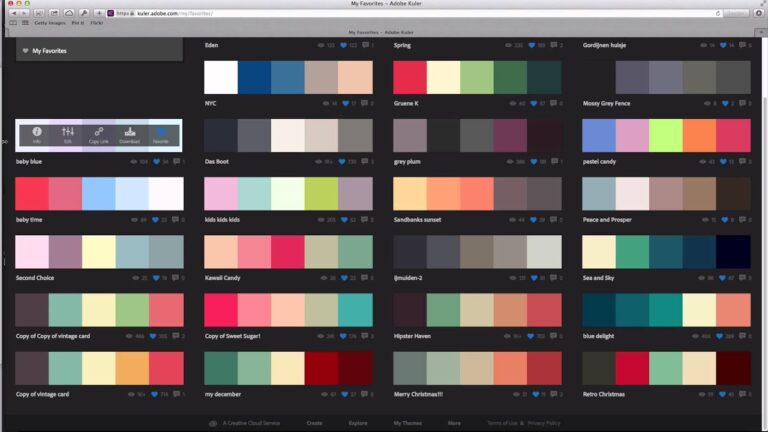Toggle favorite heart for Retro Christmas
Viewport: 768px width, 432px height.
point(723,394)
